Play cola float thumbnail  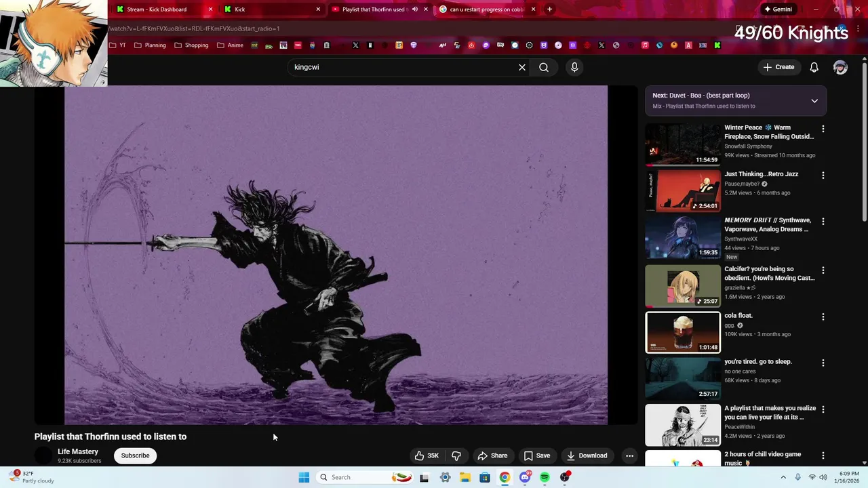point(683,332)
